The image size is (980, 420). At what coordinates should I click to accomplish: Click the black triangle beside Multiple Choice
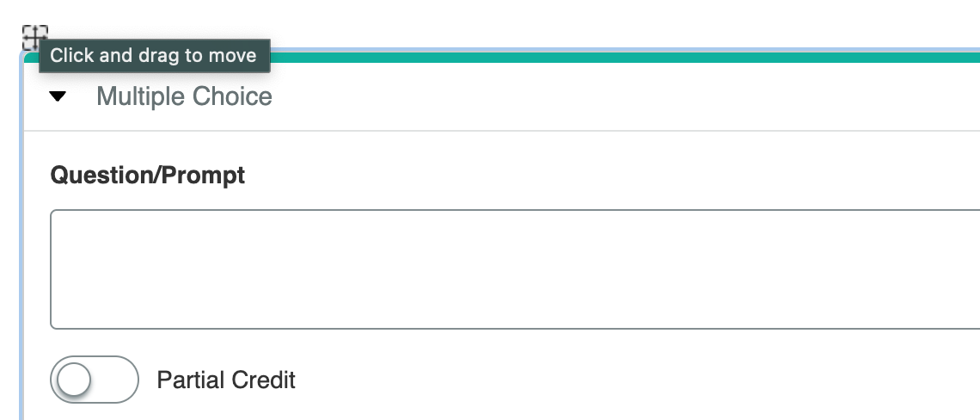pyautogui.click(x=58, y=96)
